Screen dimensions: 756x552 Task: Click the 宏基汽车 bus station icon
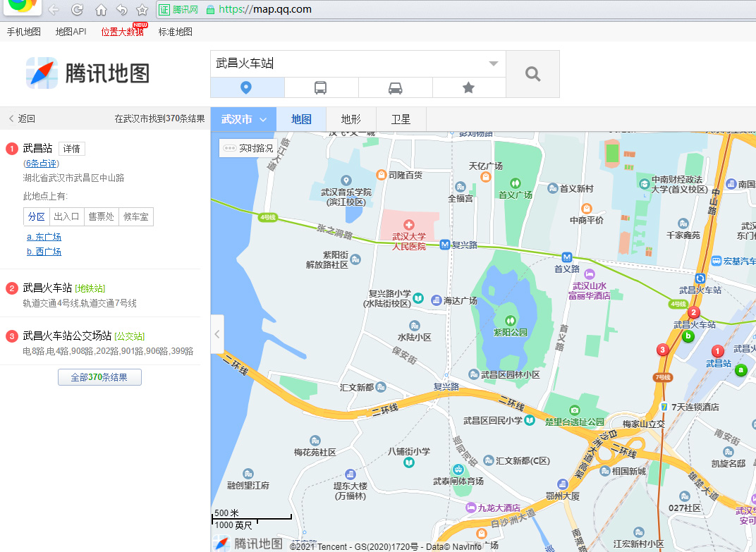[x=717, y=261]
